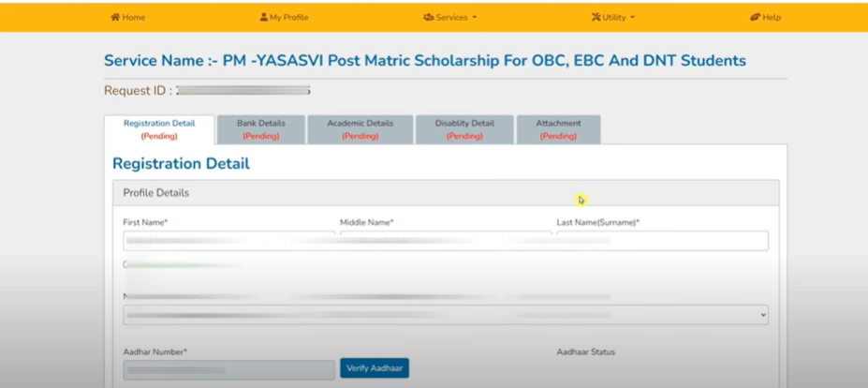Image resolution: width=868 pixels, height=388 pixels.
Task: Click the Utility tools icon
Action: pyautogui.click(x=596, y=17)
